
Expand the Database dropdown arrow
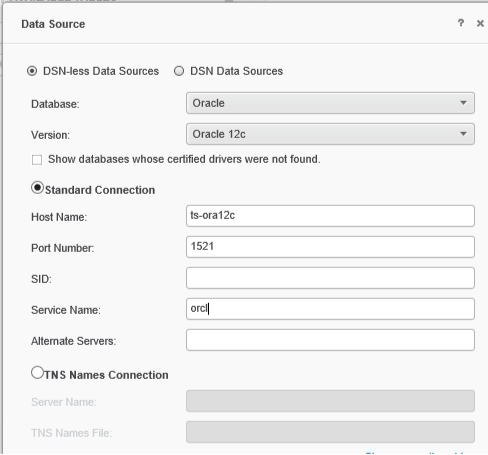coord(463,103)
